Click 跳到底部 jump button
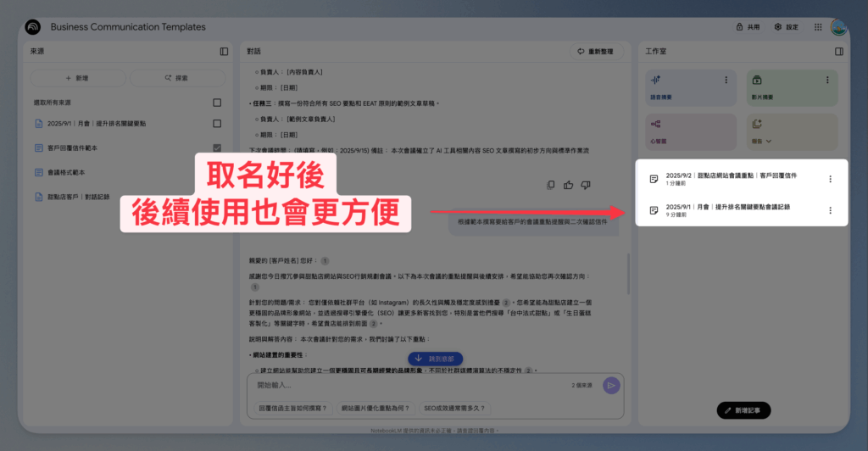Image resolution: width=868 pixels, height=451 pixels. (435, 359)
